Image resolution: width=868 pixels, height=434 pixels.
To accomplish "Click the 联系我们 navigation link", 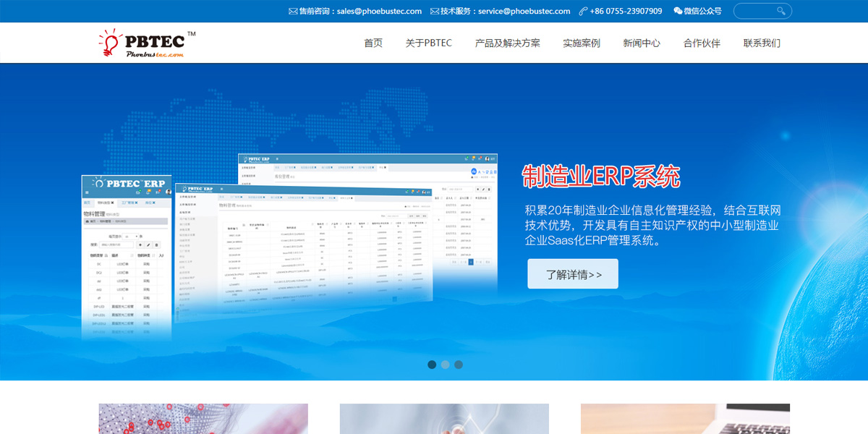I will 762,43.
